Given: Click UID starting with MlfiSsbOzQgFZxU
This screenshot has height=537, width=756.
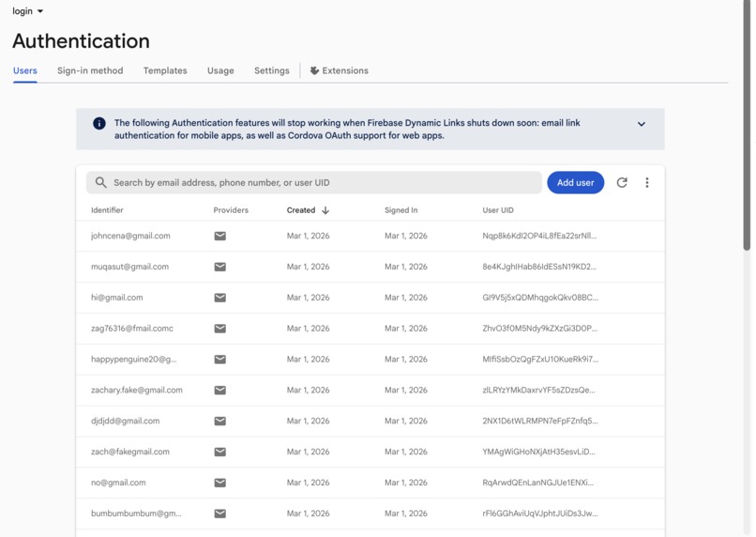Looking at the screenshot, I should click(540, 360).
